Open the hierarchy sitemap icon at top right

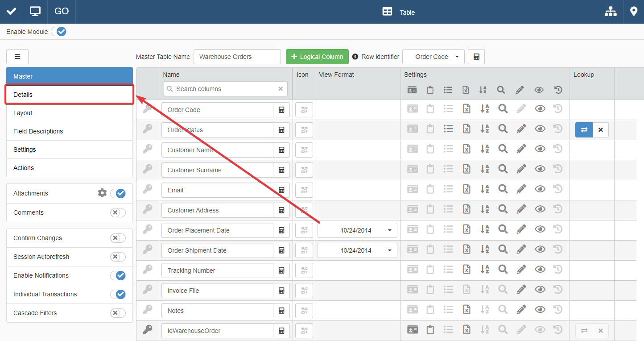[x=610, y=12]
